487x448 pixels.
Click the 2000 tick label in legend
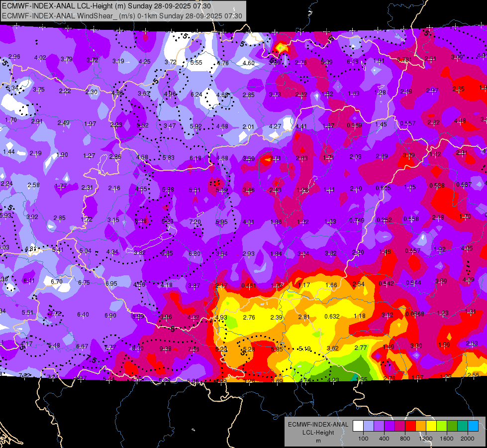point(468,439)
